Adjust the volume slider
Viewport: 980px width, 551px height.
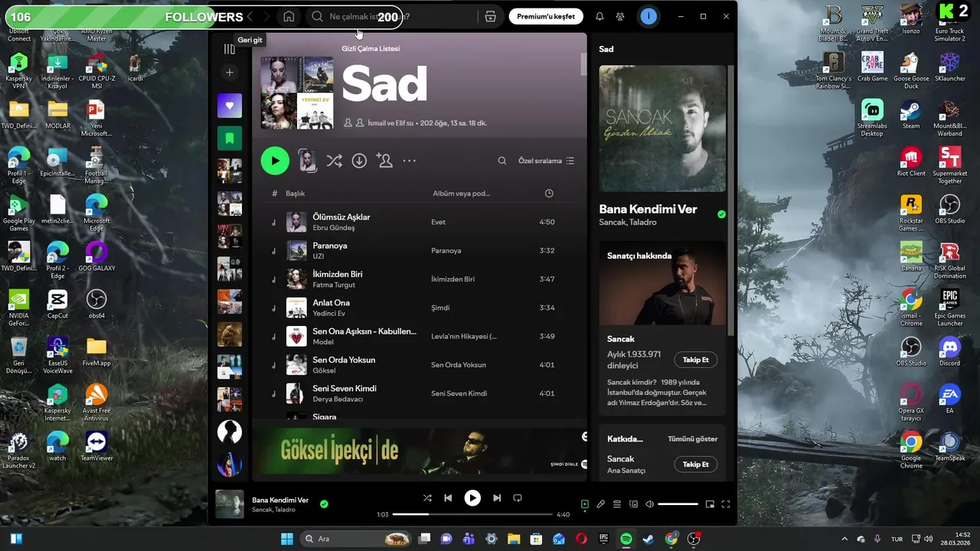click(x=678, y=504)
